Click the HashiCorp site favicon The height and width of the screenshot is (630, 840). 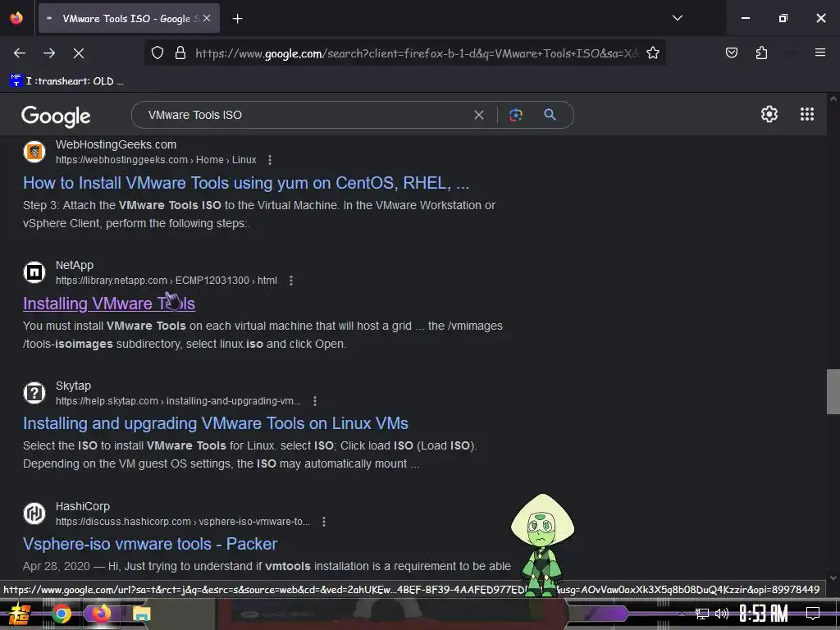click(34, 514)
